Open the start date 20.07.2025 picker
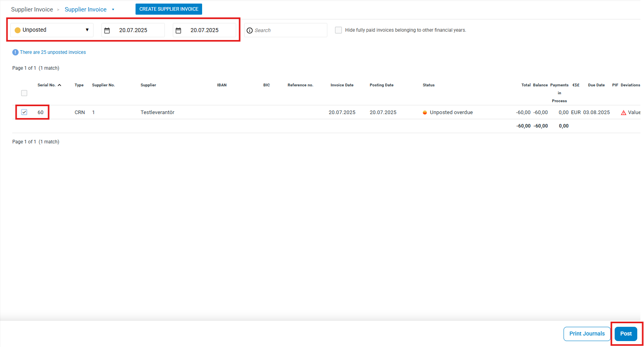The image size is (644, 347). 133,30
